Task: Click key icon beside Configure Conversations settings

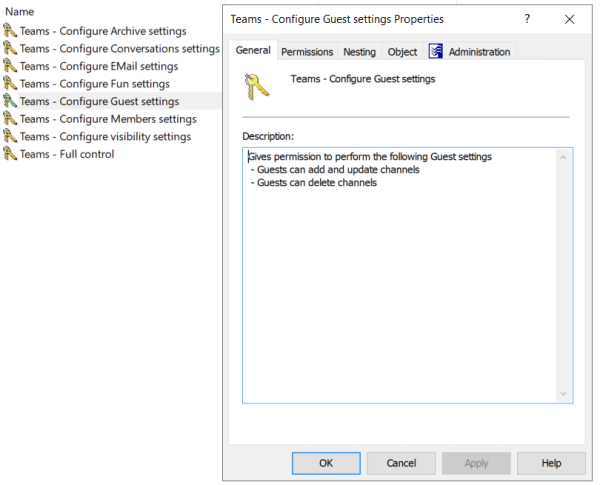Action: [x=11, y=49]
